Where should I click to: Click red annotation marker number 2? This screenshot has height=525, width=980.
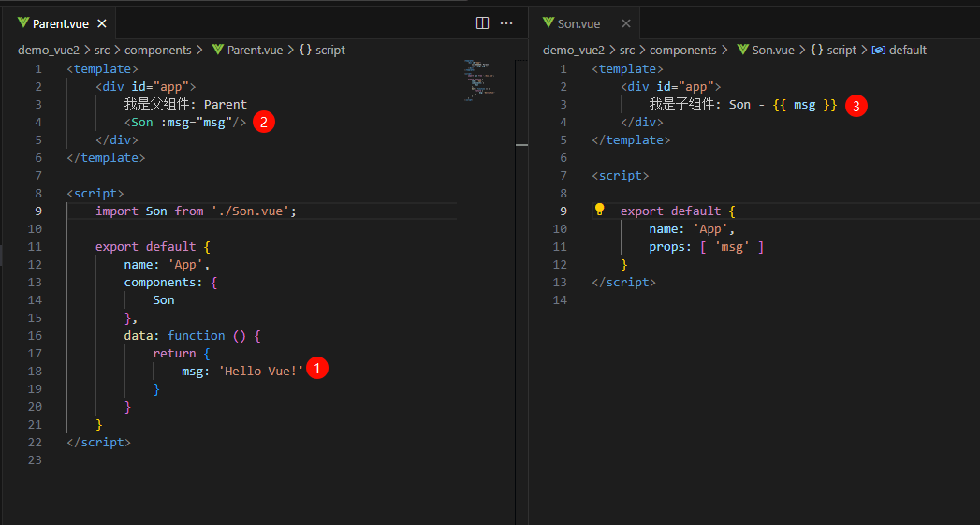264,122
